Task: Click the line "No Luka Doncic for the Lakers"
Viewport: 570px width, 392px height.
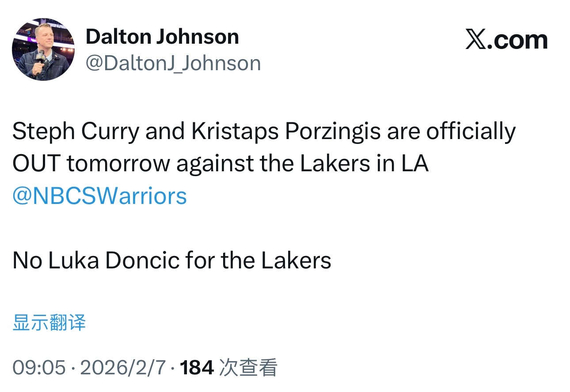Action: pos(172,260)
